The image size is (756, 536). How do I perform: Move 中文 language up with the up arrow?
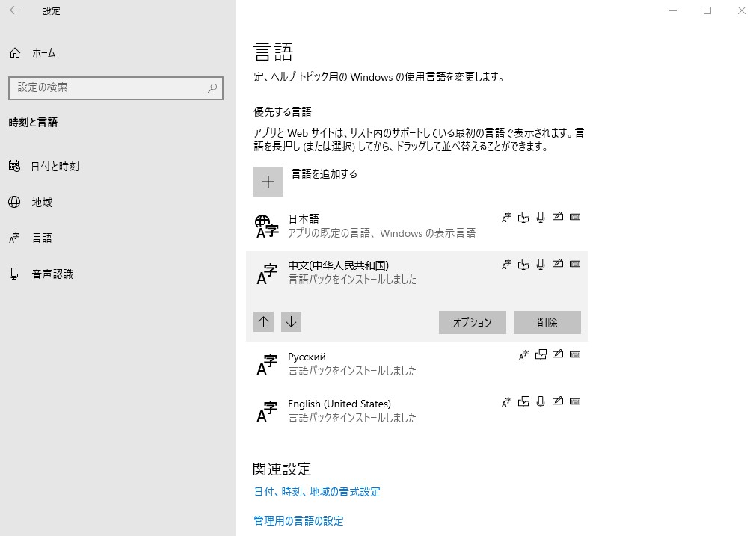pos(263,322)
